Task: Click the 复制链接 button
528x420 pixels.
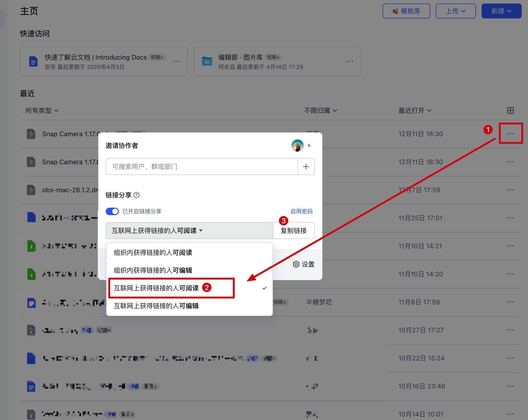Action: tap(293, 231)
